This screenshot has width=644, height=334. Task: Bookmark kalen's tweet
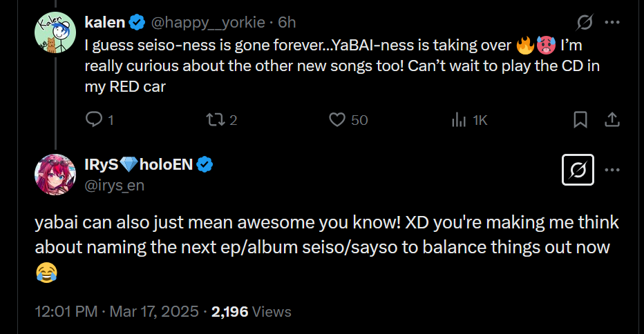tap(580, 120)
